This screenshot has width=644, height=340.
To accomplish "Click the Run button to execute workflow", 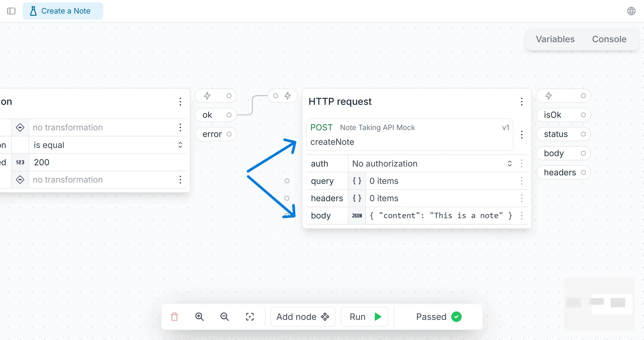I will [x=364, y=316].
